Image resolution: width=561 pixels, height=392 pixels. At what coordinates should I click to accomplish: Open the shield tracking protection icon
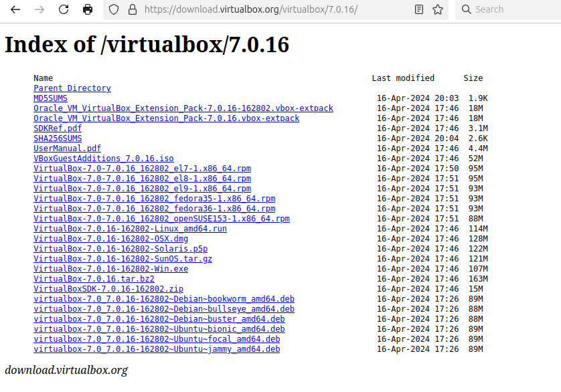coord(114,9)
